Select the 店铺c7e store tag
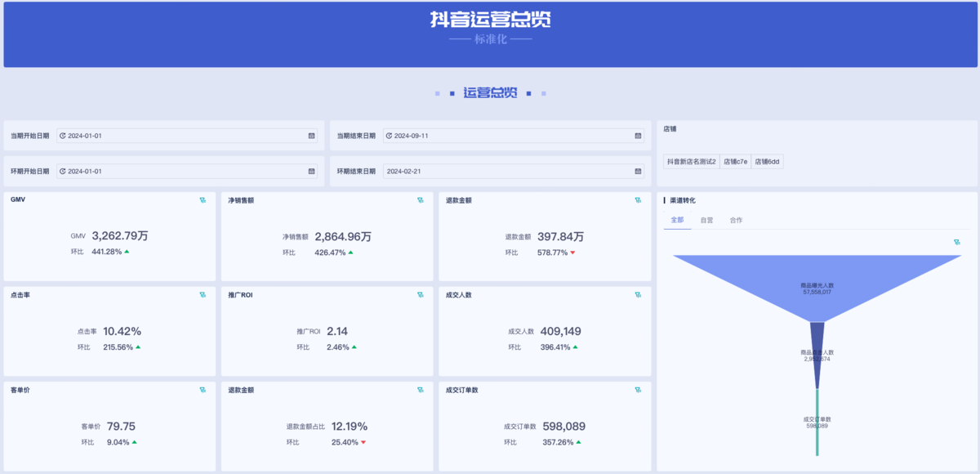This screenshot has height=474, width=980. click(x=735, y=162)
